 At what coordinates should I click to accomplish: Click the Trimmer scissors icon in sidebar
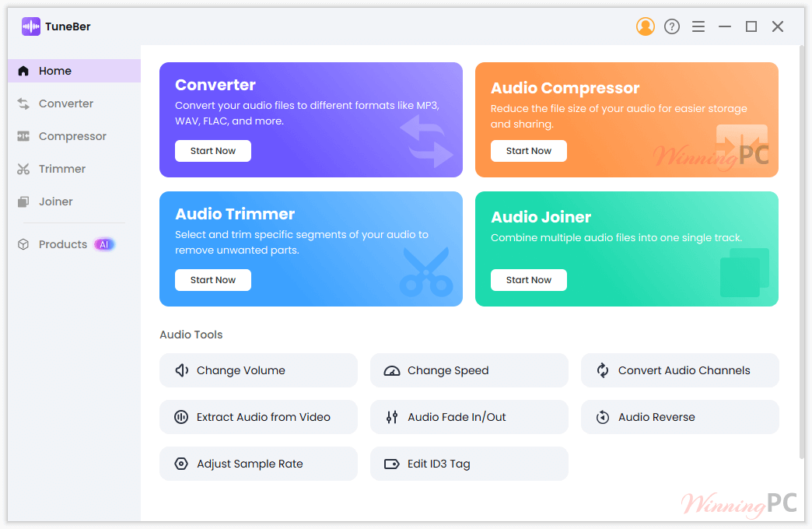coord(23,169)
